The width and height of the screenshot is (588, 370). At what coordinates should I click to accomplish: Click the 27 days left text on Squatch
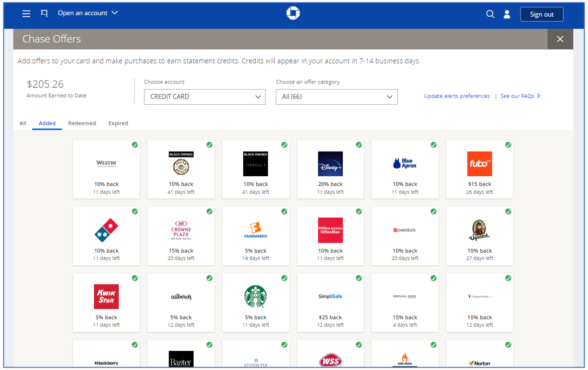479,258
